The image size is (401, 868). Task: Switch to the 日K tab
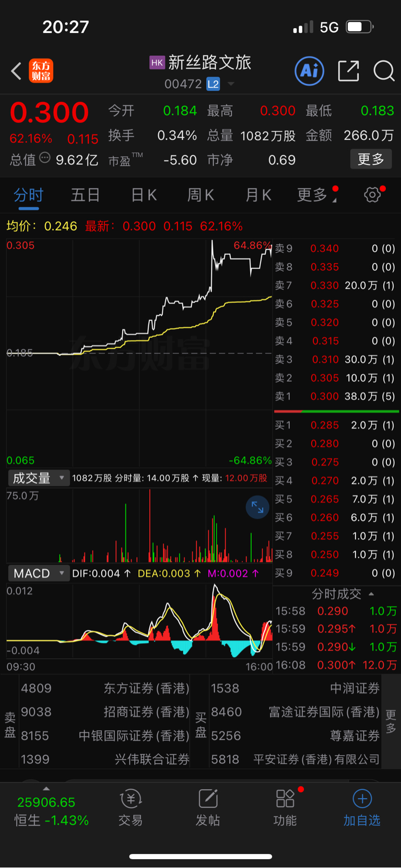[144, 195]
